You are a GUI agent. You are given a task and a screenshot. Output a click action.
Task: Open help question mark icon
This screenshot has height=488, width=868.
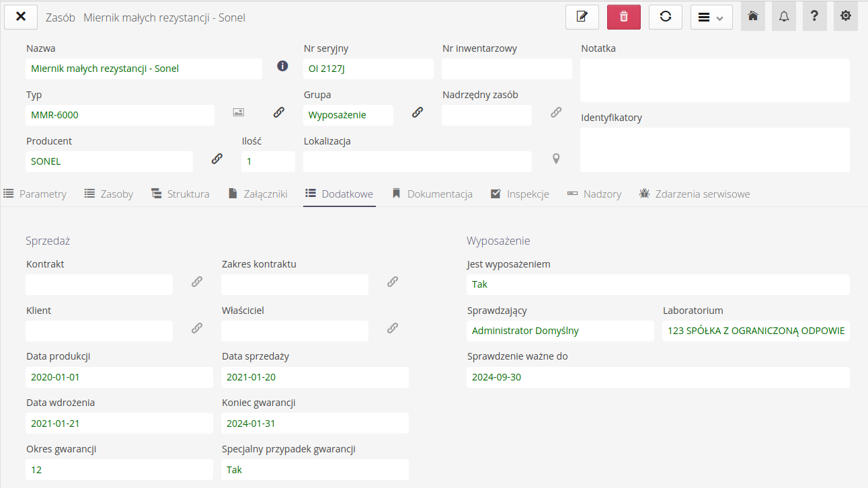[814, 17]
